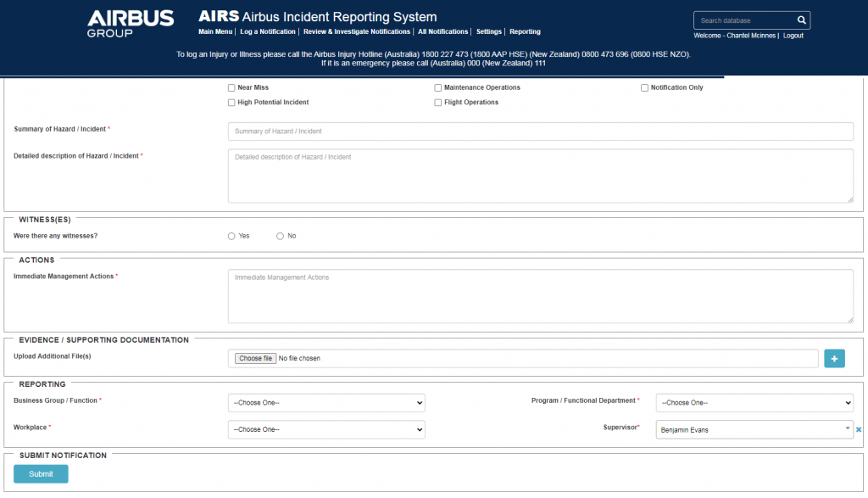
Task: Click the plus icon to add file
Action: pos(834,359)
